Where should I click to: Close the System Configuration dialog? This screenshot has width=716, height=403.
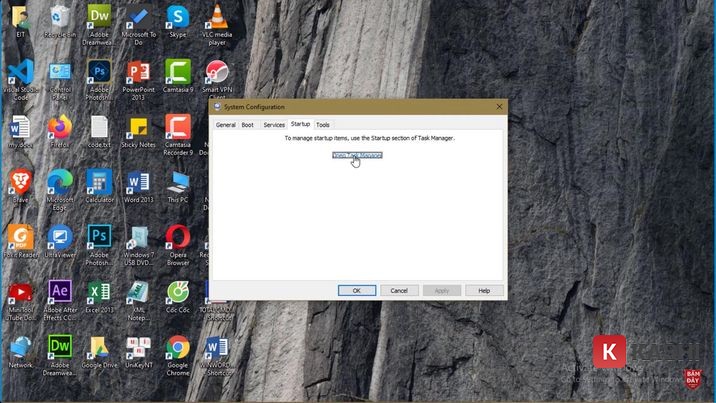(x=499, y=107)
